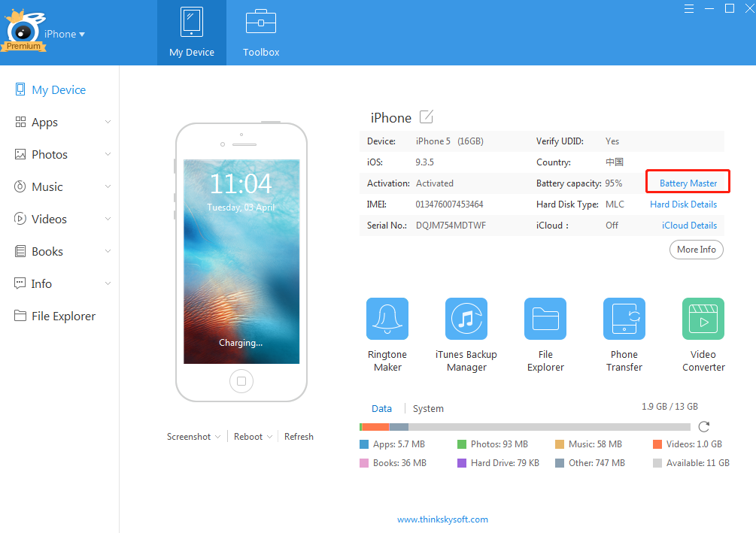Screen dimensions: 756x533
Task: Click the serial number DQJM754MDTWF
Action: (x=451, y=226)
